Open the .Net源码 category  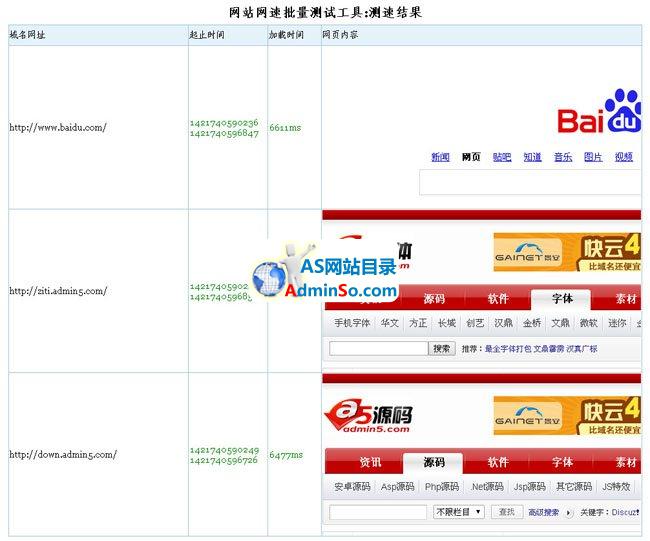pos(487,486)
